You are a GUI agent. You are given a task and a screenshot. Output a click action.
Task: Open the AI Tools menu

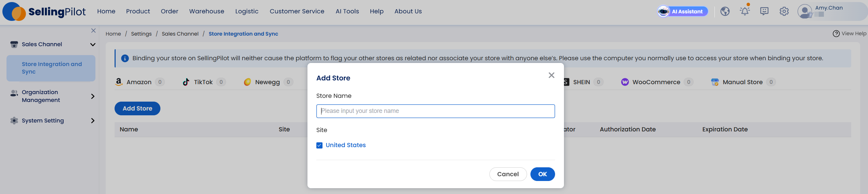pyautogui.click(x=347, y=11)
